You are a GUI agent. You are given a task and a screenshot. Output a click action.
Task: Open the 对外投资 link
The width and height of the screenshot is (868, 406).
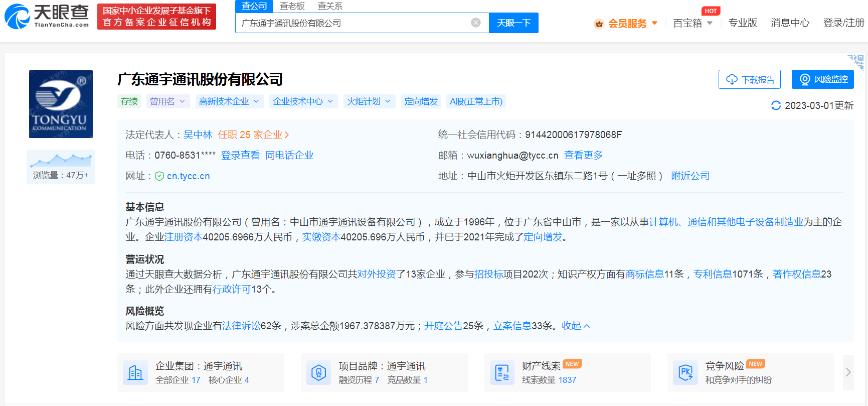click(377, 274)
